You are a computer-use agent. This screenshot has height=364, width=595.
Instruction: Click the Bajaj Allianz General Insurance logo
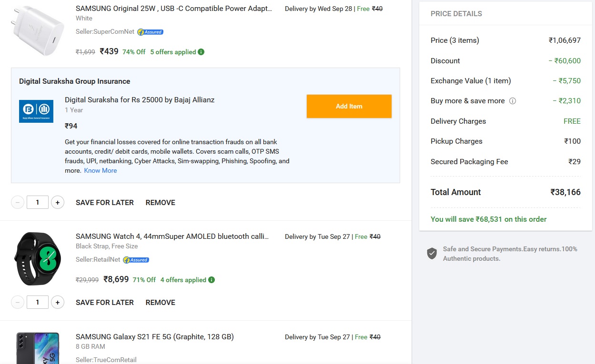pyautogui.click(x=36, y=111)
